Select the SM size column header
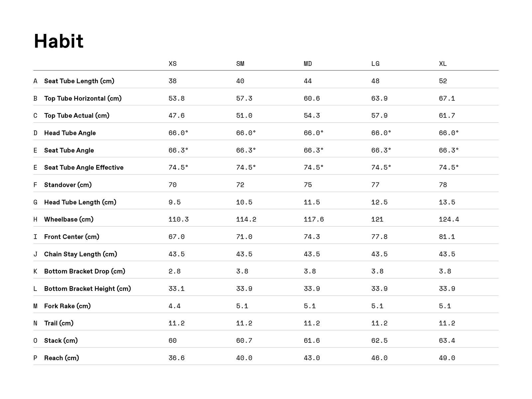The width and height of the screenshot is (532, 399). [240, 64]
